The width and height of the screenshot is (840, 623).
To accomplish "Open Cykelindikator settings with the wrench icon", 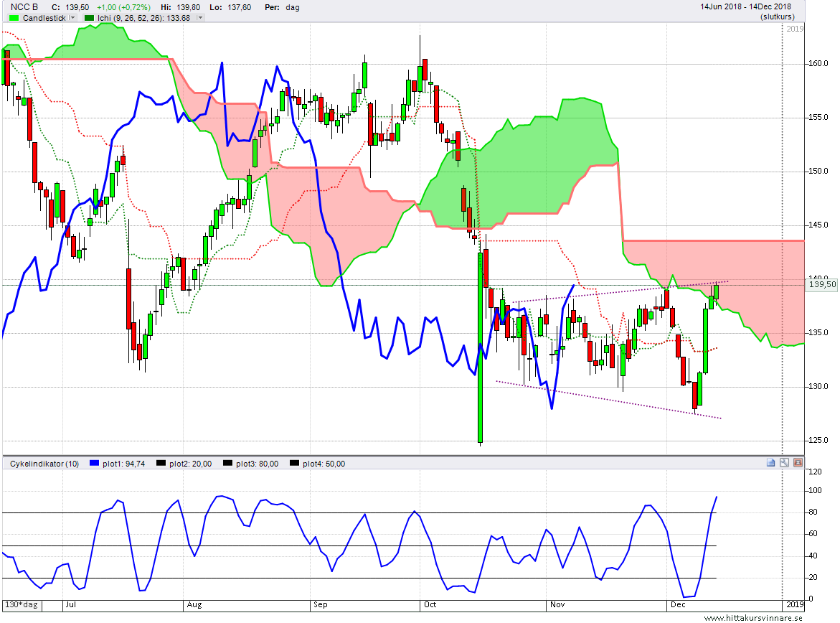I will coord(784,463).
